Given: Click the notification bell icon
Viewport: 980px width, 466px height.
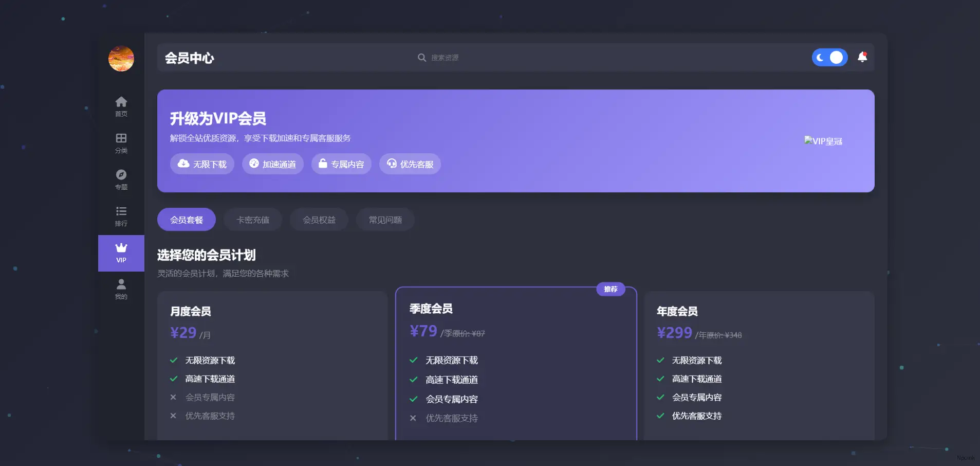Looking at the screenshot, I should [x=862, y=57].
